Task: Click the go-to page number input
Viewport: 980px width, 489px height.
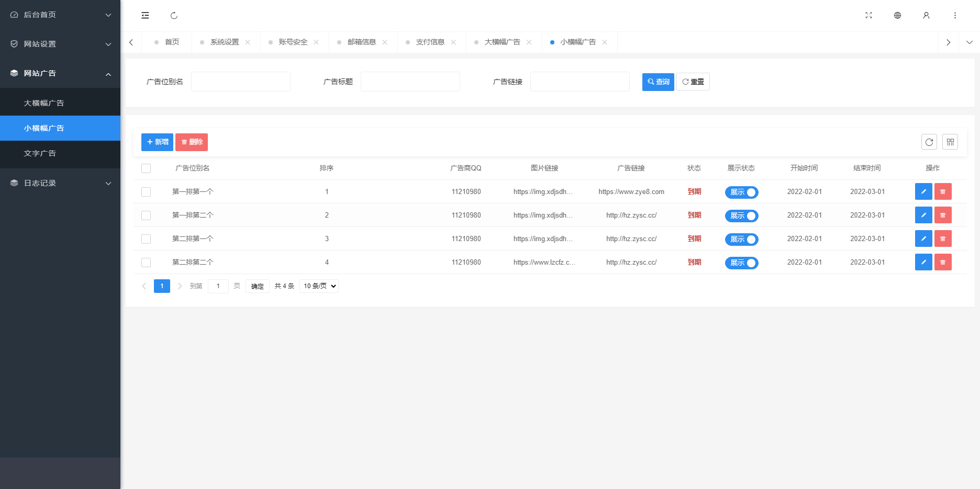Action: coord(218,286)
